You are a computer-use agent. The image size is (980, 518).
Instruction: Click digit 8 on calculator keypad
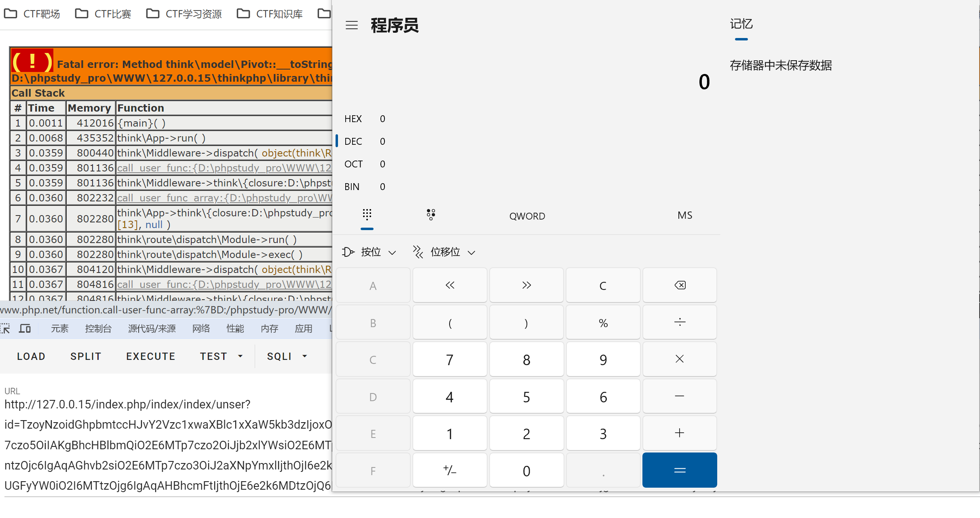pyautogui.click(x=526, y=359)
